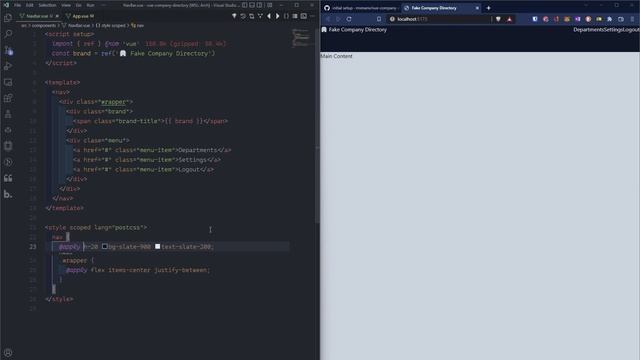Click the code minimap preview
640x360 pixels.
tap(301, 38)
